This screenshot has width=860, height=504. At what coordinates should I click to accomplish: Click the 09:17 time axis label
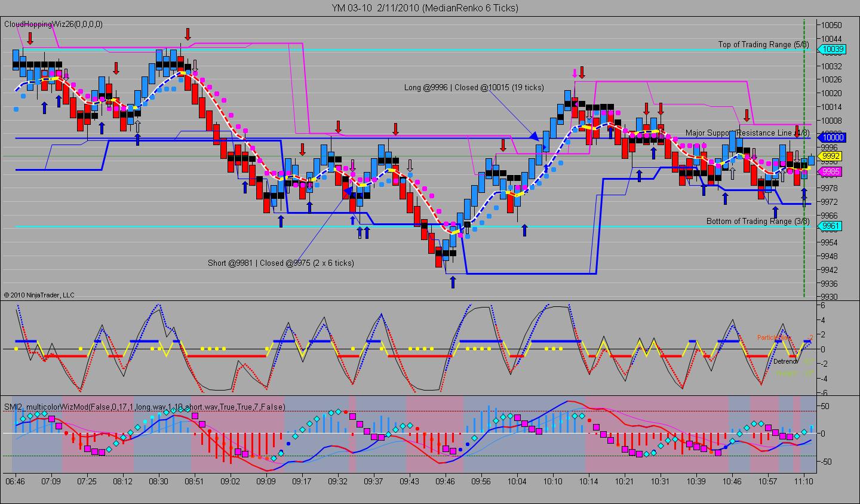tap(302, 481)
